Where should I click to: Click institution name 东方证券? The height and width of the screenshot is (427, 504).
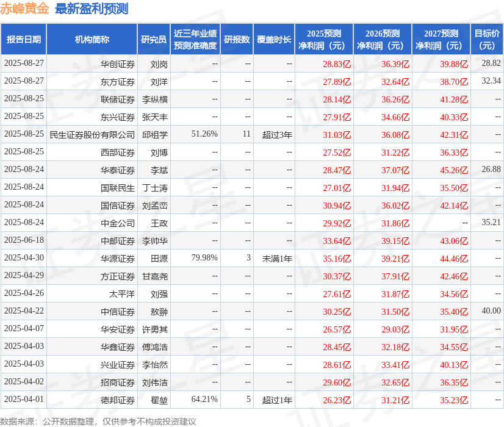118,82
